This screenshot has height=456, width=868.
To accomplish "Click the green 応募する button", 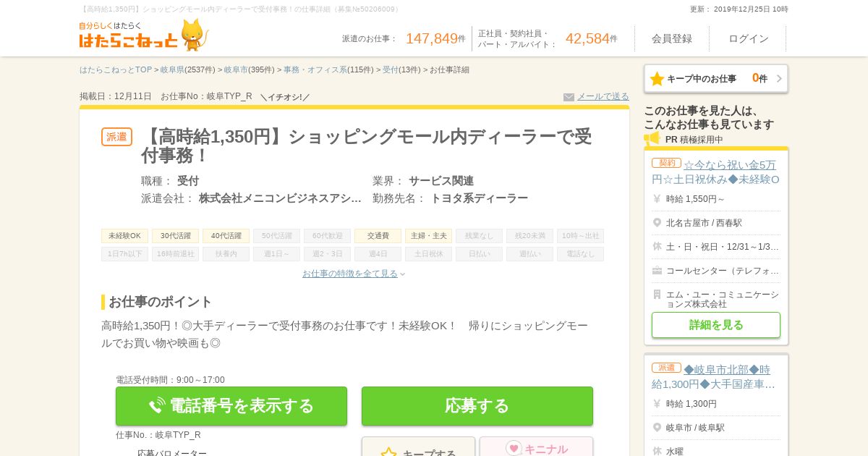I will click(477, 406).
